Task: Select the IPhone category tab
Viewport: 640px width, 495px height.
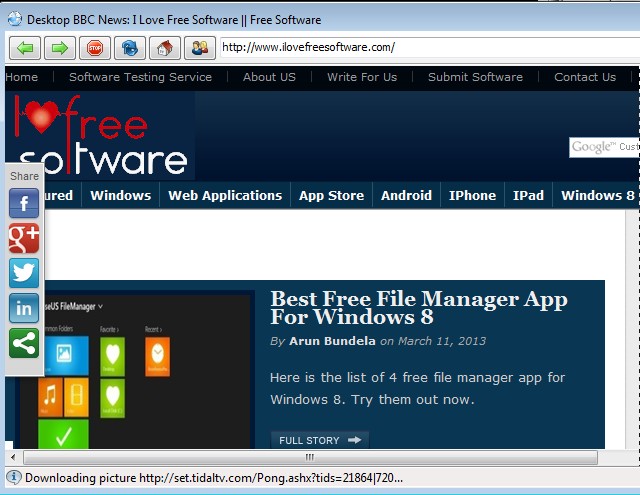Action: tap(473, 195)
